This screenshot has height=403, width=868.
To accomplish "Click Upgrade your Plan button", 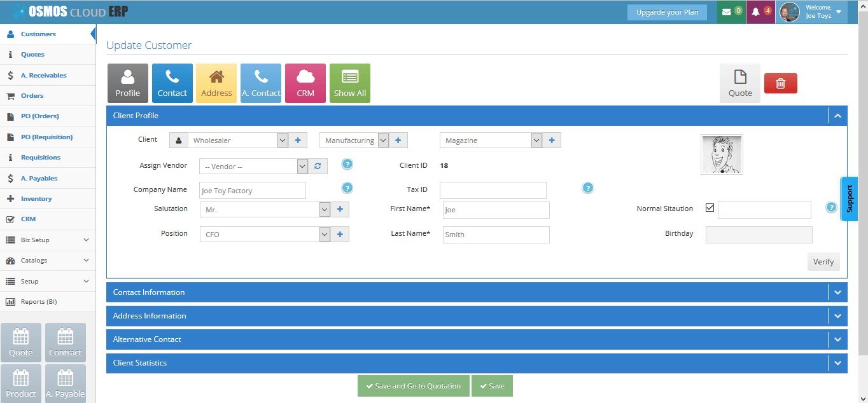I will tap(667, 12).
